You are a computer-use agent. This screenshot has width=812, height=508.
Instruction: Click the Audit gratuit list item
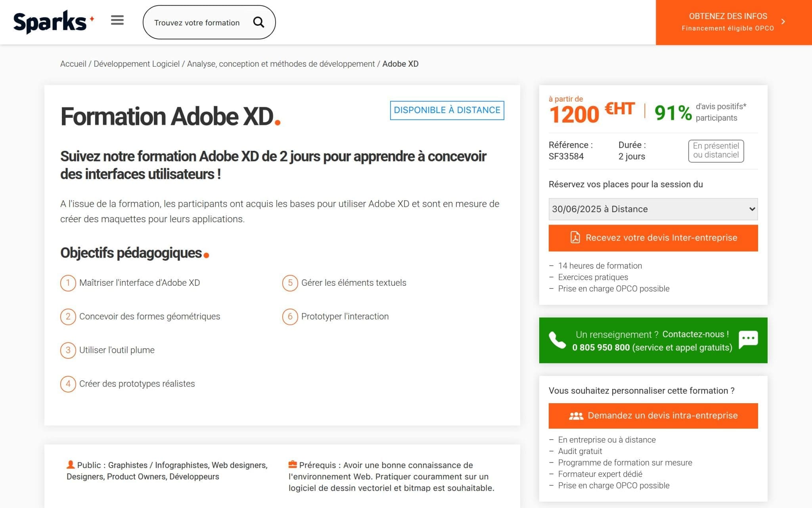point(580,451)
